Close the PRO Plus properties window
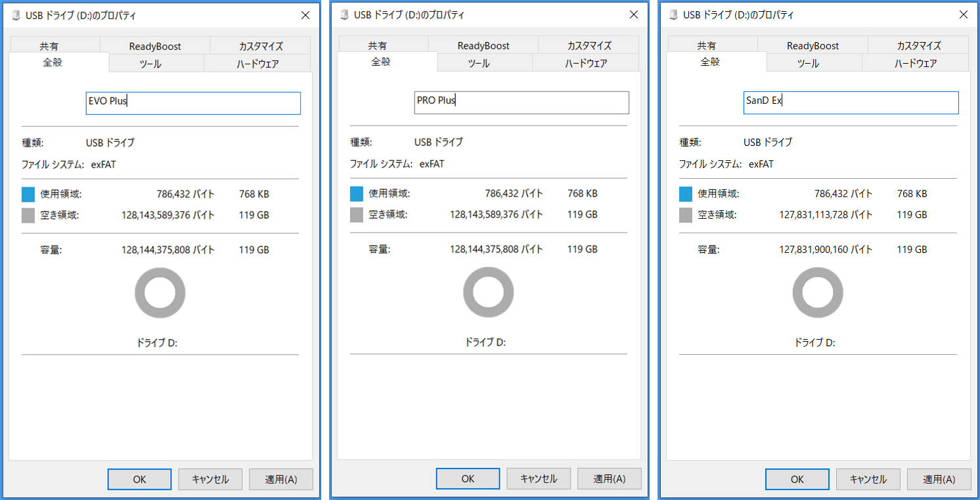The height and width of the screenshot is (500, 980). coord(634,14)
